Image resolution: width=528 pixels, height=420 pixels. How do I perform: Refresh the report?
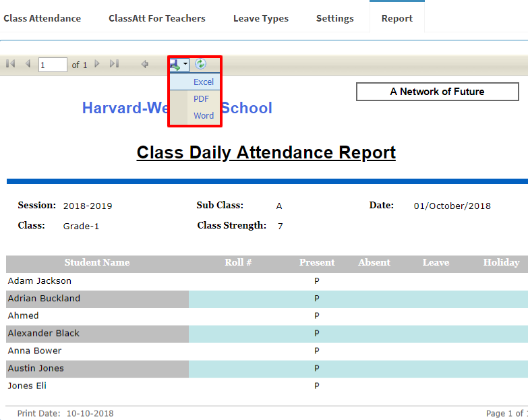(x=200, y=63)
